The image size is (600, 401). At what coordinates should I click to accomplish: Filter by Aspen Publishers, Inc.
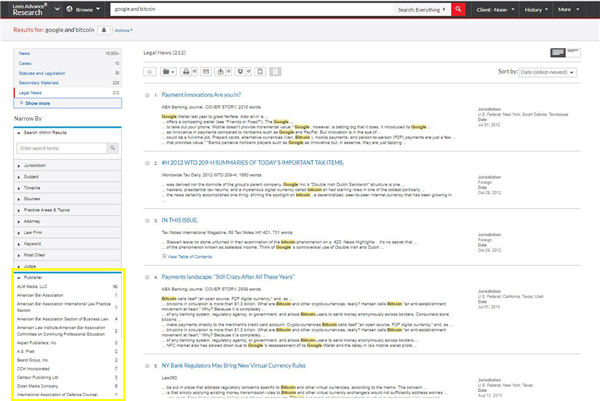coord(37,342)
